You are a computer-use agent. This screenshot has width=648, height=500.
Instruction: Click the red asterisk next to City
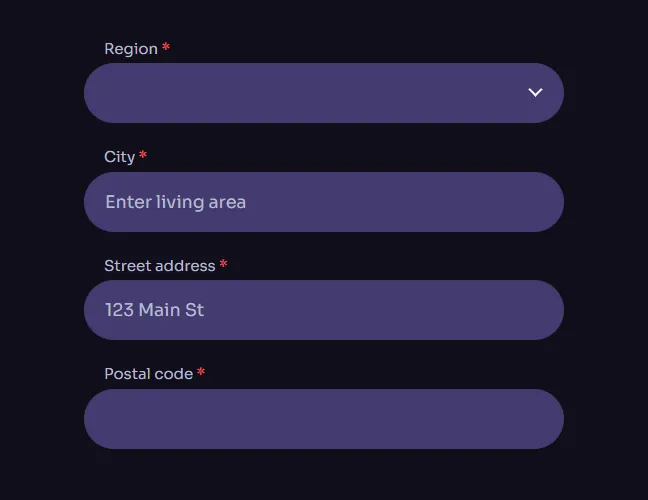tap(143, 156)
